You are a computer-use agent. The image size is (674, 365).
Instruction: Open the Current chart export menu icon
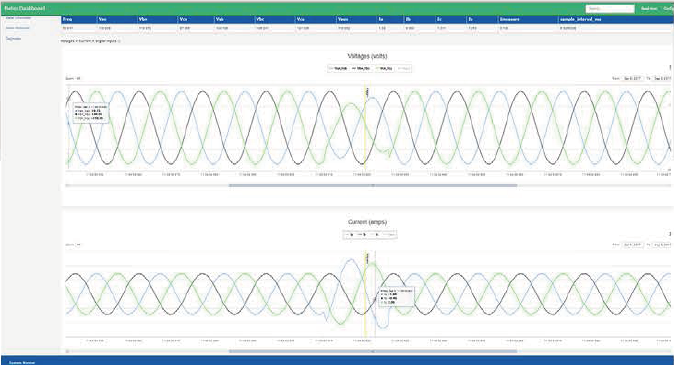pyautogui.click(x=670, y=234)
